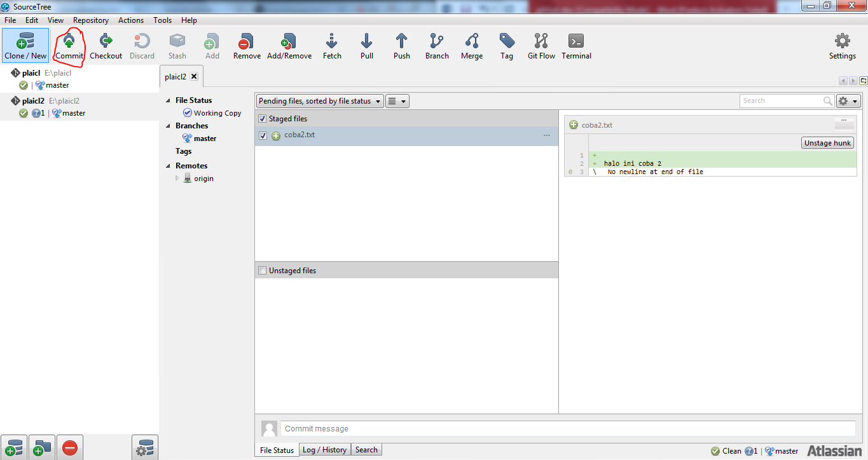Open the Tools menu
Screen dimensions: 868x460
click(163, 20)
